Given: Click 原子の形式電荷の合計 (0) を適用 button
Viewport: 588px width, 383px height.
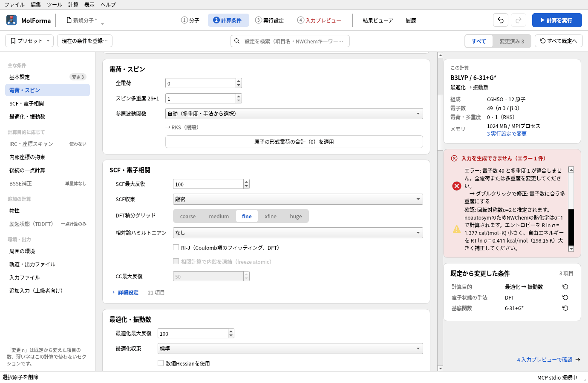Looking at the screenshot, I should pyautogui.click(x=294, y=142).
